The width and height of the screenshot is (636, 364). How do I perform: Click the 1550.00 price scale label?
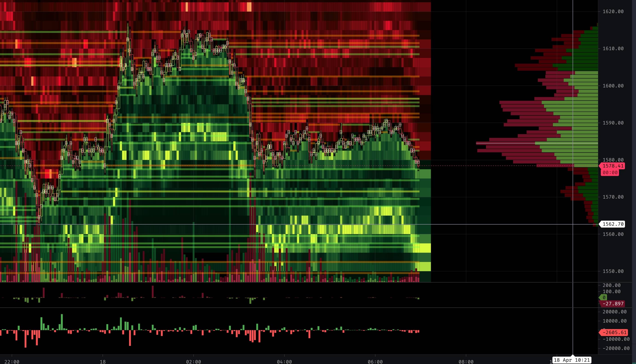(x=613, y=271)
